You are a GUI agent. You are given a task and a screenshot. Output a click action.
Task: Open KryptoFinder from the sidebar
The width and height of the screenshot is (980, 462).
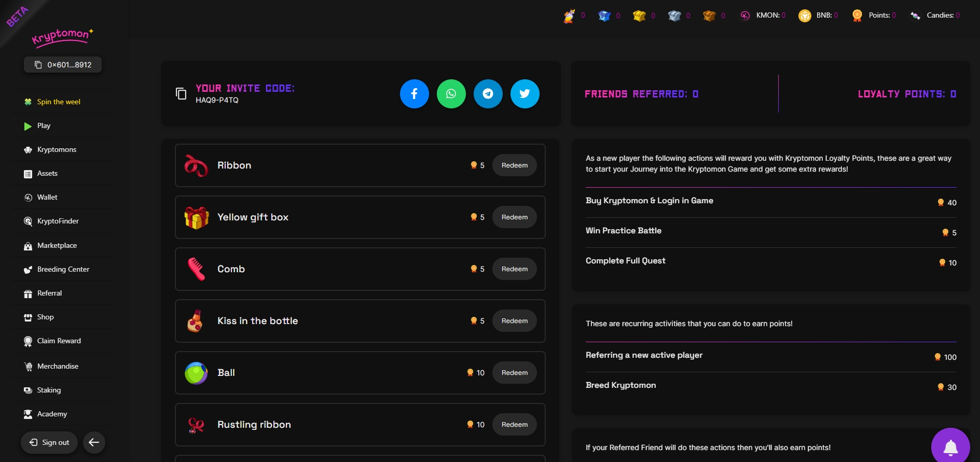[58, 221]
